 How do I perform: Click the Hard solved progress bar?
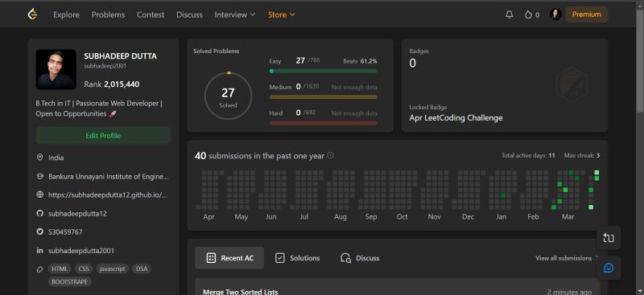click(324, 123)
